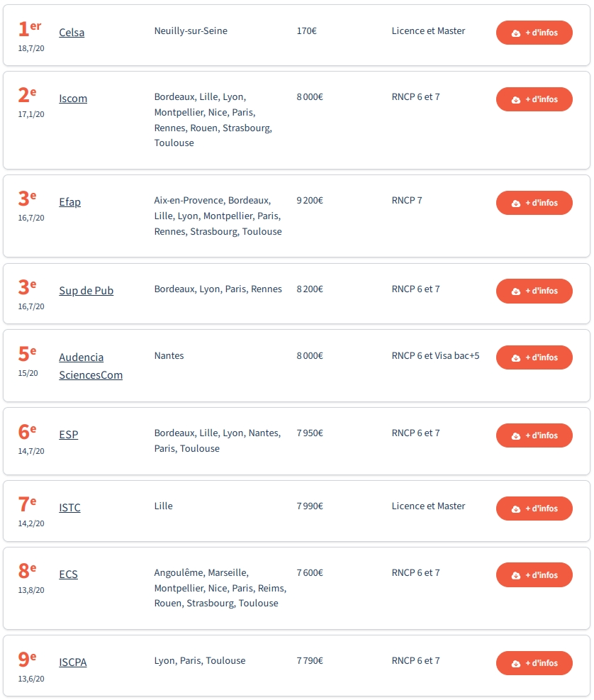Open the ECS school link
This screenshot has height=700, width=594.
coord(68,574)
